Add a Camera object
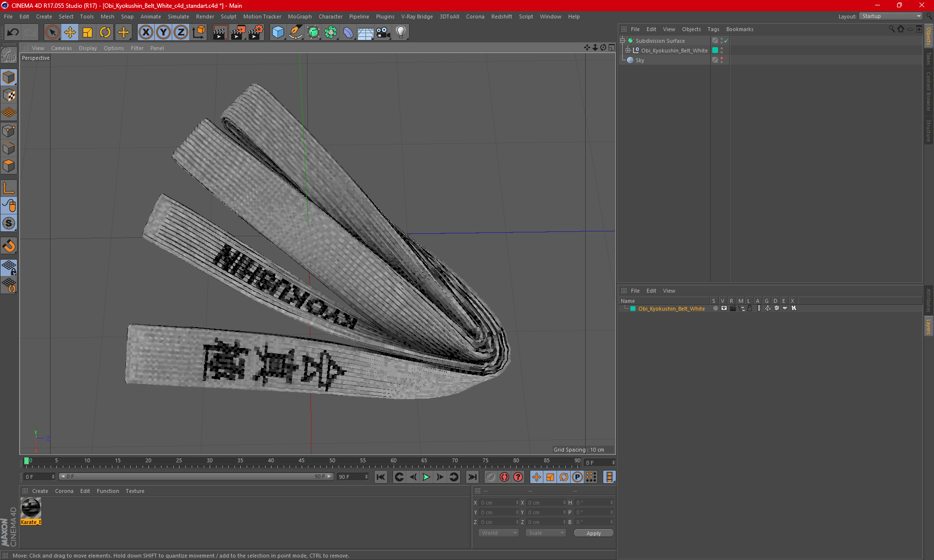934x560 pixels. (x=383, y=33)
